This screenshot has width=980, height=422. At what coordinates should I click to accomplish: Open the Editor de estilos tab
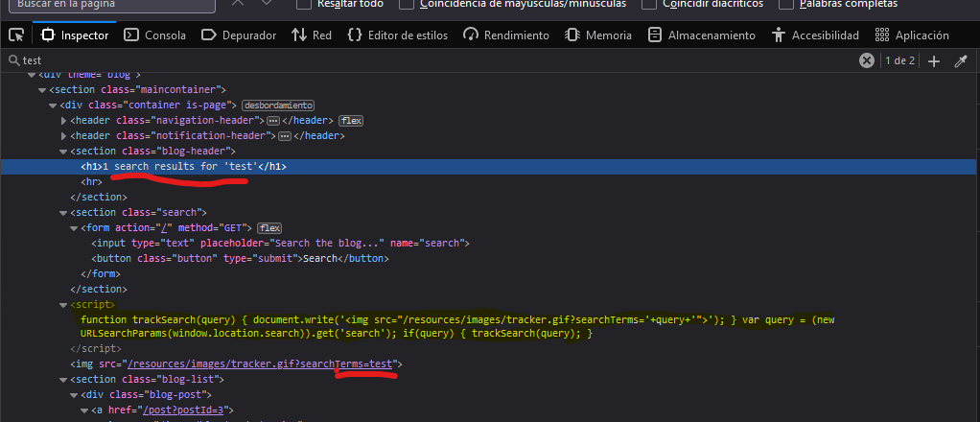click(x=398, y=35)
